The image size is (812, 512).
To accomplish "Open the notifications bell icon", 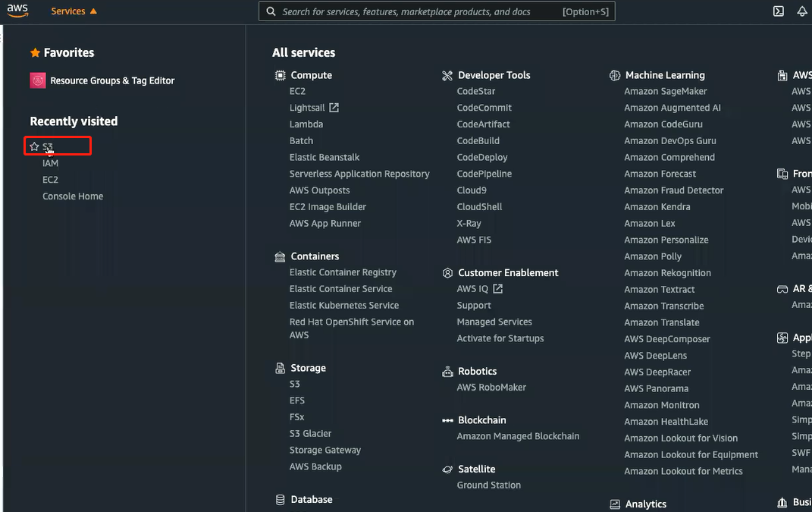I will tap(801, 11).
